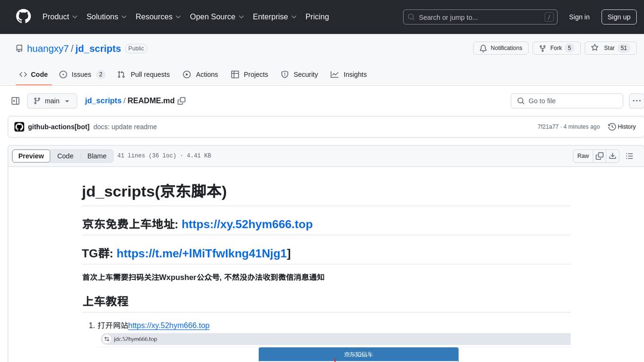Image resolution: width=644 pixels, height=362 pixels.
Task: Click the Star count 51
Action: tap(624, 48)
